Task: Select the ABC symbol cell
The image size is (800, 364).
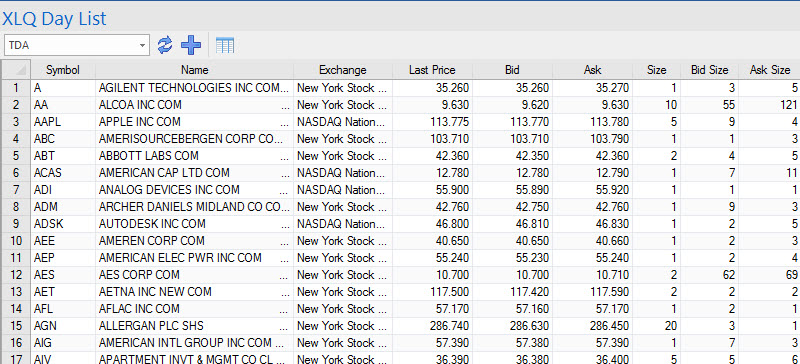Action: click(x=63, y=139)
